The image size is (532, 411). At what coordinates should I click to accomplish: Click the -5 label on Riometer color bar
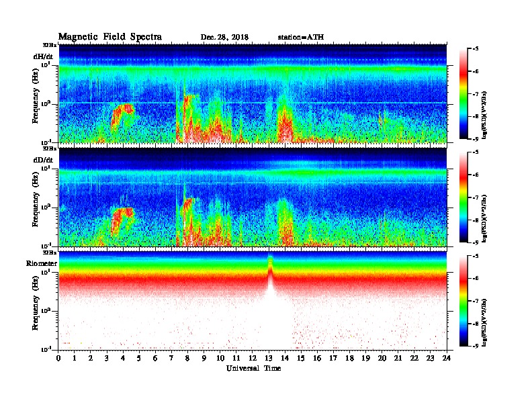(x=475, y=256)
